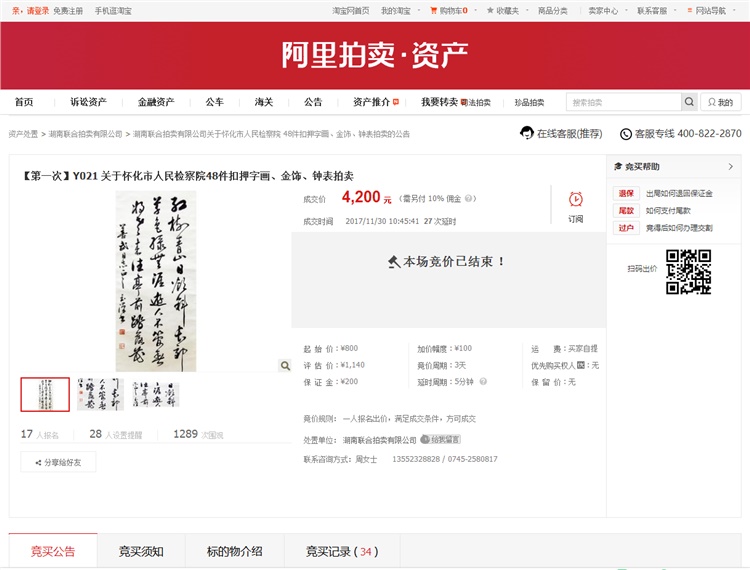
Task: Expand the 网站导航 site navigation dropdown
Action: 709,10
